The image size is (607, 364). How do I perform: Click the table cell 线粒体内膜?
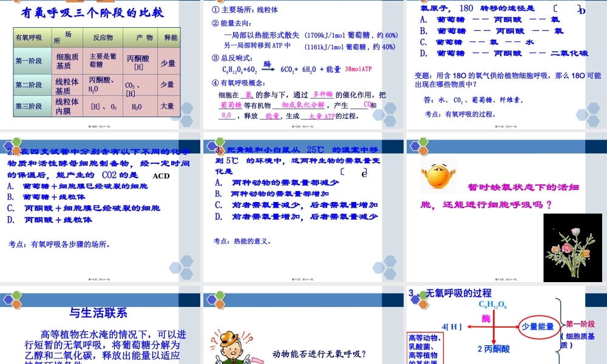pos(67,106)
